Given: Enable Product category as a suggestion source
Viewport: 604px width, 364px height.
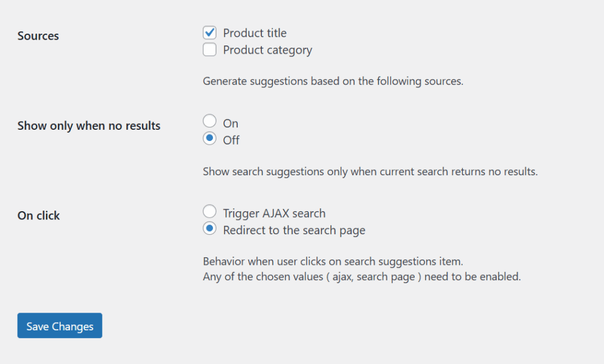Looking at the screenshot, I should [209, 50].
